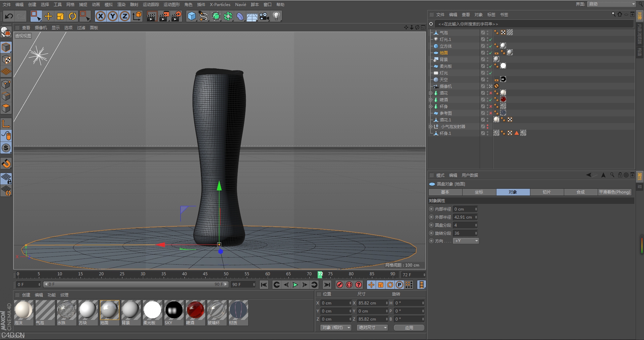The image size is (644, 340).
Task: Switch to the 坐标 tab
Action: pyautogui.click(x=479, y=192)
